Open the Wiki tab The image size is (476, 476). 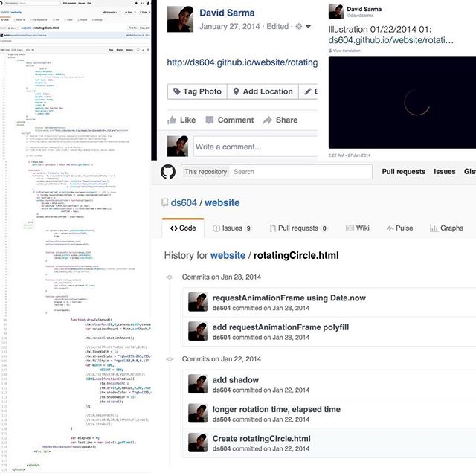pyautogui.click(x=356, y=228)
